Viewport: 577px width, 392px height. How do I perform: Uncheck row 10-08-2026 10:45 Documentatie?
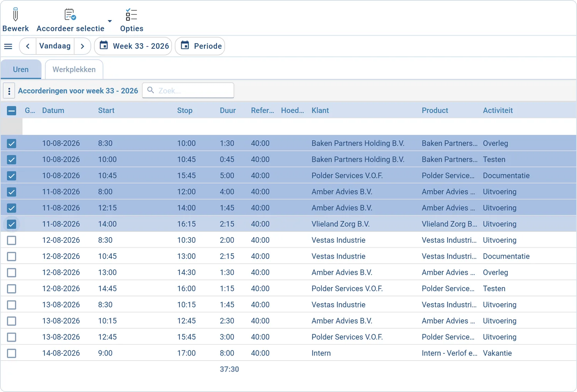point(12,176)
